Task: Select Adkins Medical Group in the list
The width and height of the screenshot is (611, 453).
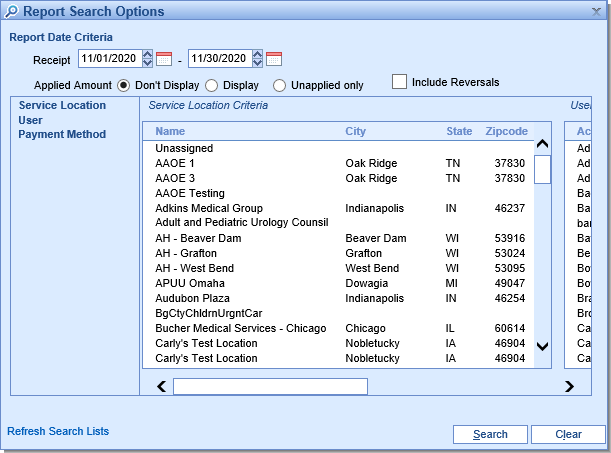Action: pos(209,208)
